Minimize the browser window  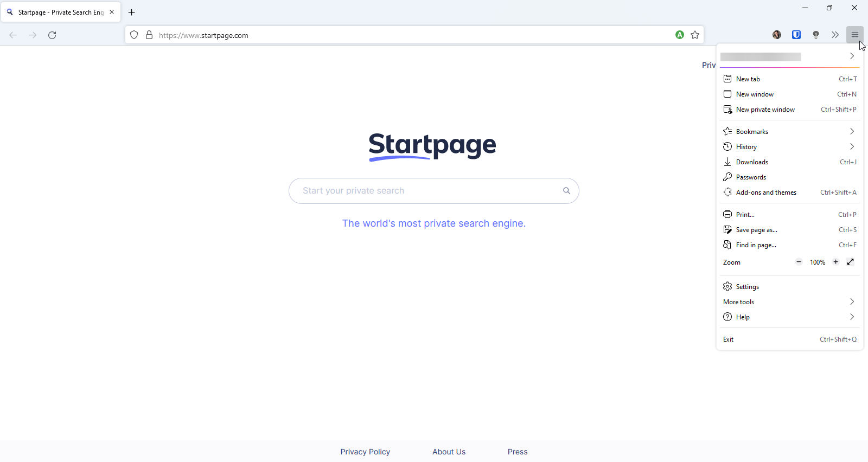[x=805, y=8]
